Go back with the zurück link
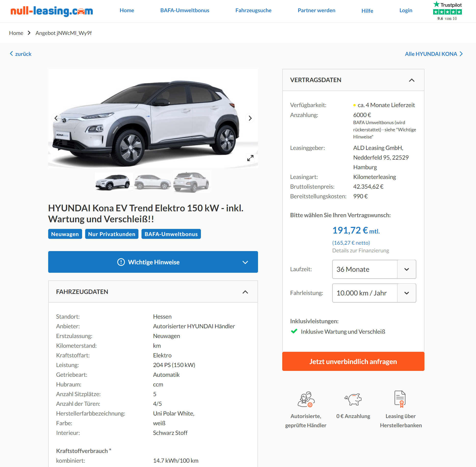The width and height of the screenshot is (476, 467). pyautogui.click(x=21, y=54)
